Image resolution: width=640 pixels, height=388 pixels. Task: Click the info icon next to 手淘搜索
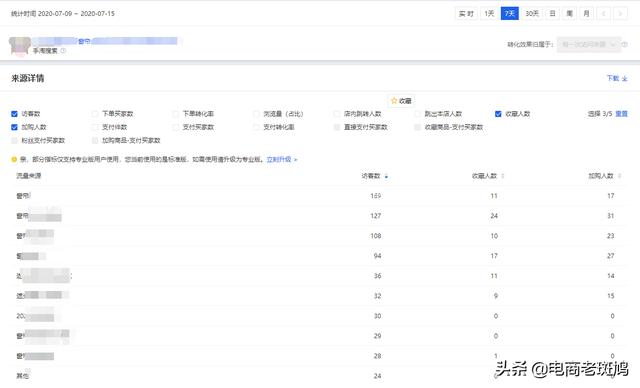(63, 51)
